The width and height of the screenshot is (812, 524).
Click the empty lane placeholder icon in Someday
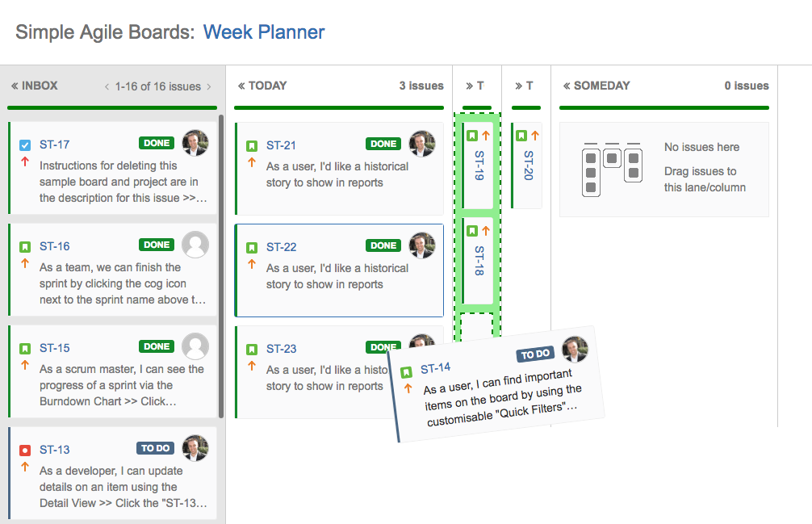(612, 170)
